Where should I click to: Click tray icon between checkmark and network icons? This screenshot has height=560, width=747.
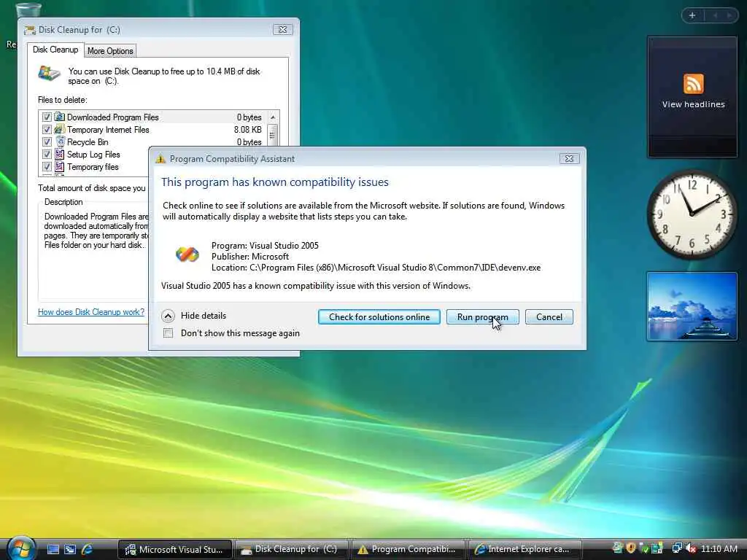657,548
